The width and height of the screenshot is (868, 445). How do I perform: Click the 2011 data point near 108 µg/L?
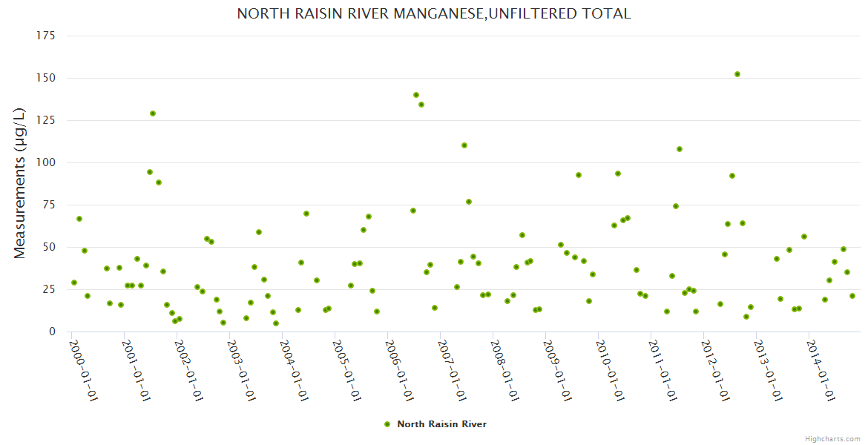tap(680, 149)
